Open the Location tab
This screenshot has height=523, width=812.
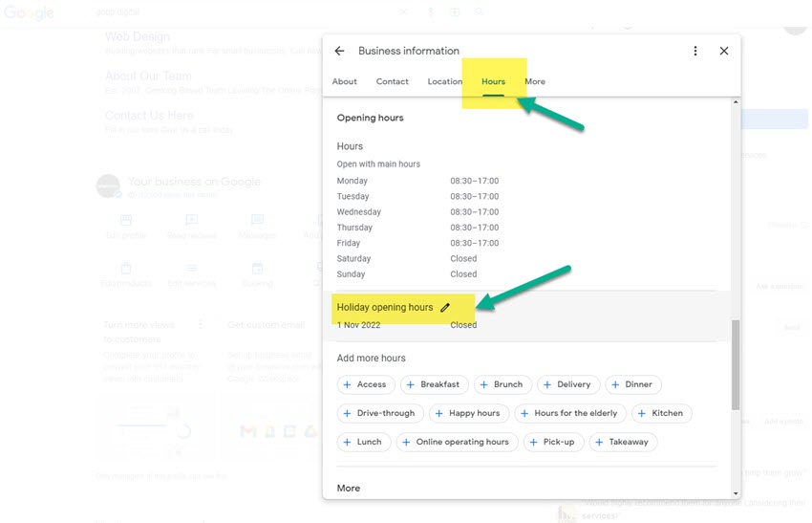coord(444,82)
